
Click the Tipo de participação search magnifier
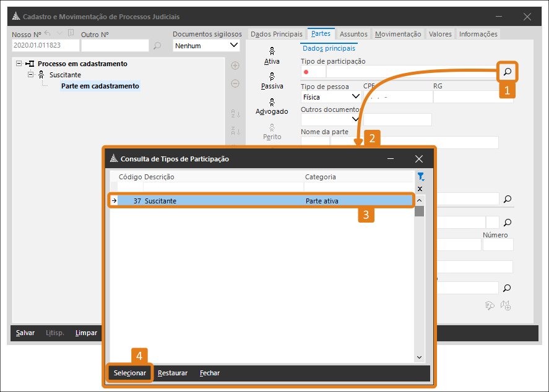pyautogui.click(x=507, y=72)
